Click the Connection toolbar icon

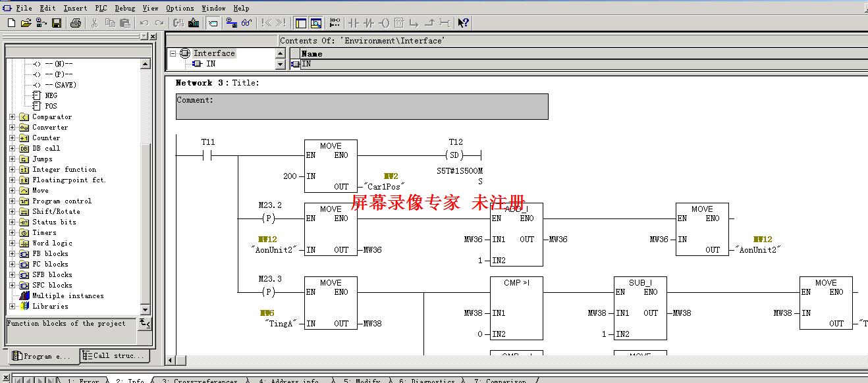[x=445, y=23]
